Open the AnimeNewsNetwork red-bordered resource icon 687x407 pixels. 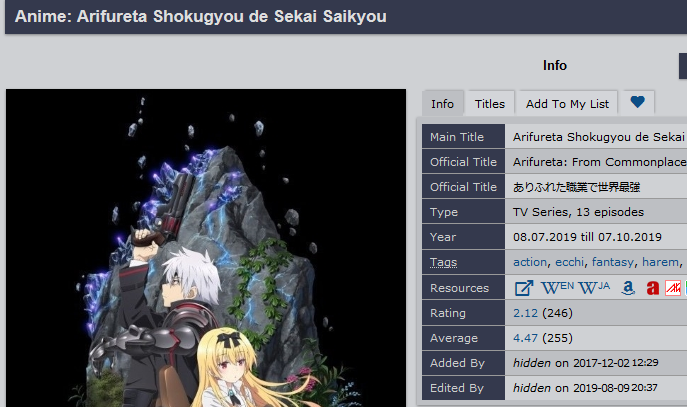pyautogui.click(x=673, y=288)
